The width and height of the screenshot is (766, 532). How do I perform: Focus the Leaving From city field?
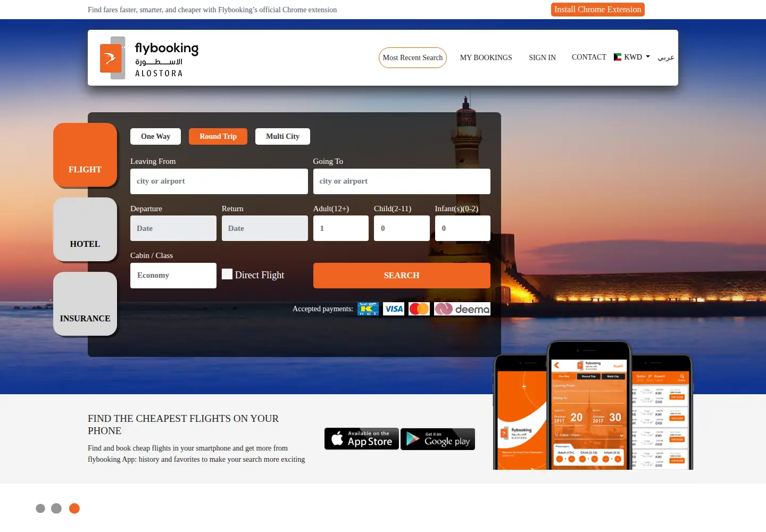pyautogui.click(x=219, y=181)
